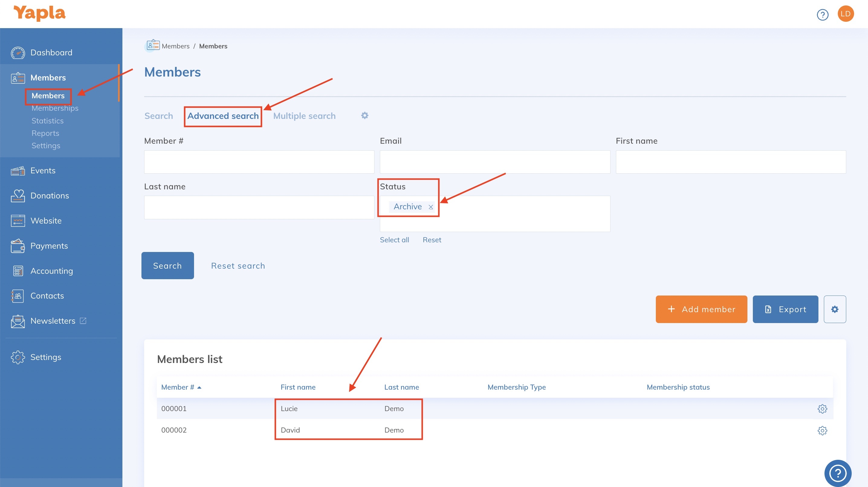Remove the Archive status tag
868x487 pixels.
pos(431,207)
